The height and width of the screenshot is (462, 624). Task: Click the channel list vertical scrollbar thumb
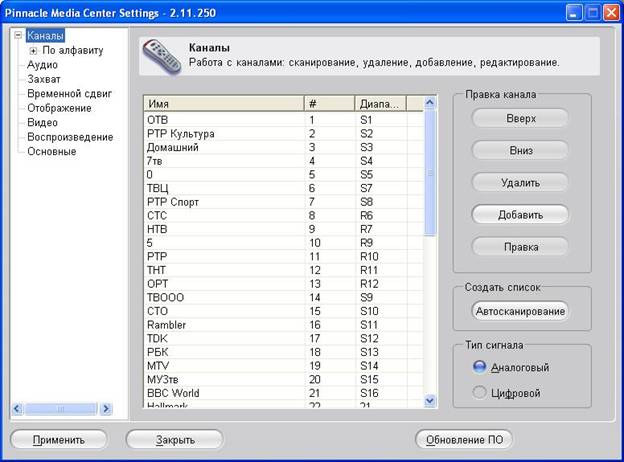(x=430, y=173)
